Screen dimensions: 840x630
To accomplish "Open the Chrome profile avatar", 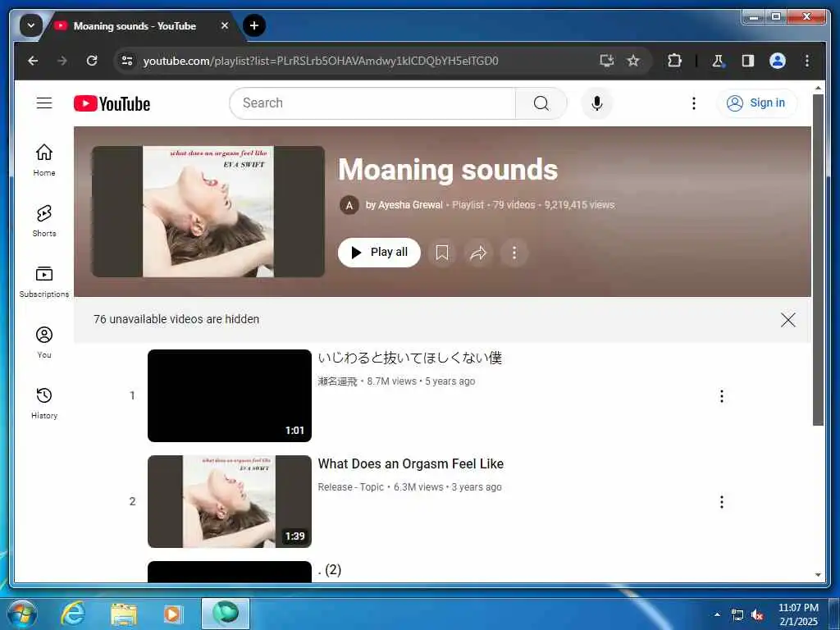I will (778, 61).
